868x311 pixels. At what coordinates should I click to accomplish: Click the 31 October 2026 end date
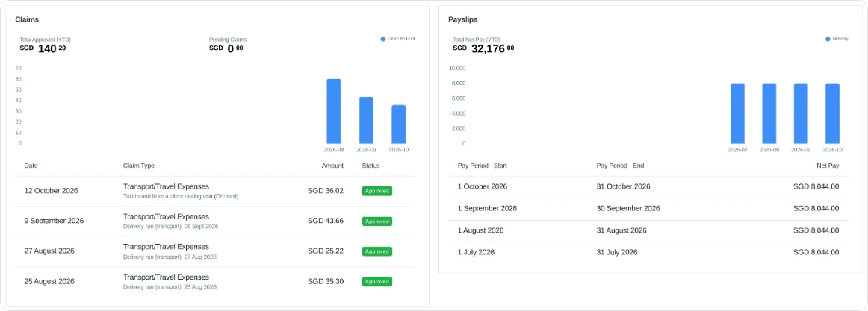coord(623,186)
